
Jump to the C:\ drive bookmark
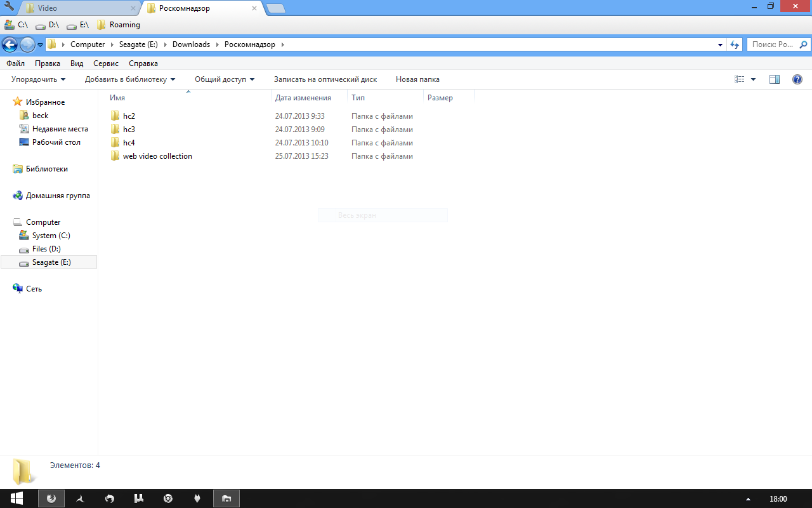16,25
